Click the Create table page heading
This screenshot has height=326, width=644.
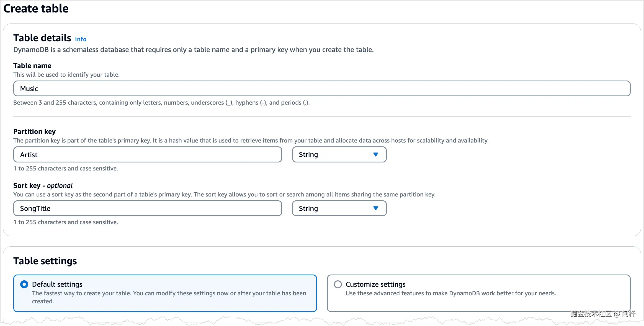[x=36, y=9]
